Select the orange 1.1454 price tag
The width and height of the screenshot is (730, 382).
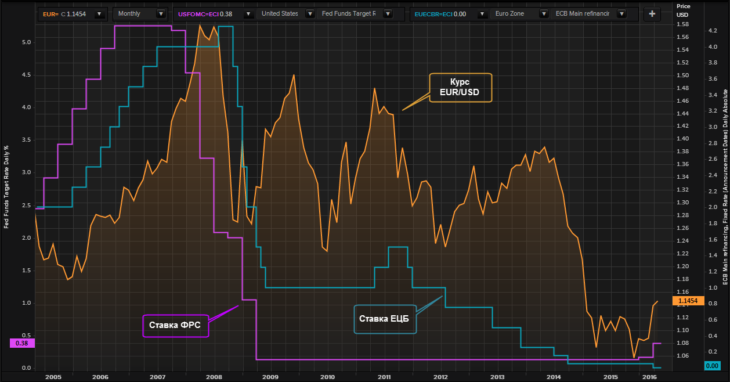tap(688, 301)
